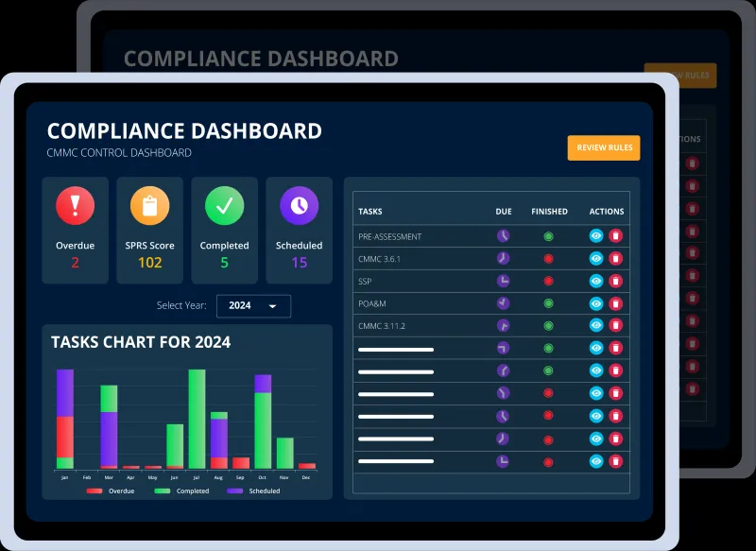This screenshot has width=756, height=551.
Task: Click the 'CMMC 3.11.2' task name
Action: (x=382, y=326)
